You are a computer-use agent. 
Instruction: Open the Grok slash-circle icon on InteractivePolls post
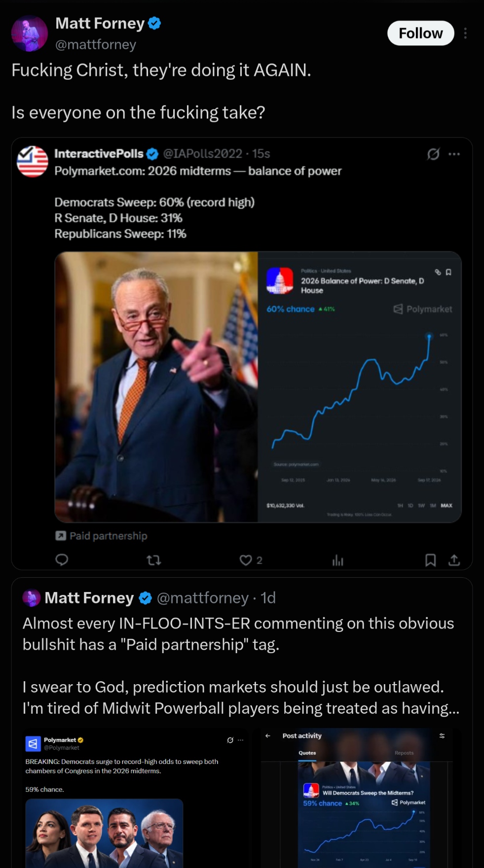(x=433, y=154)
